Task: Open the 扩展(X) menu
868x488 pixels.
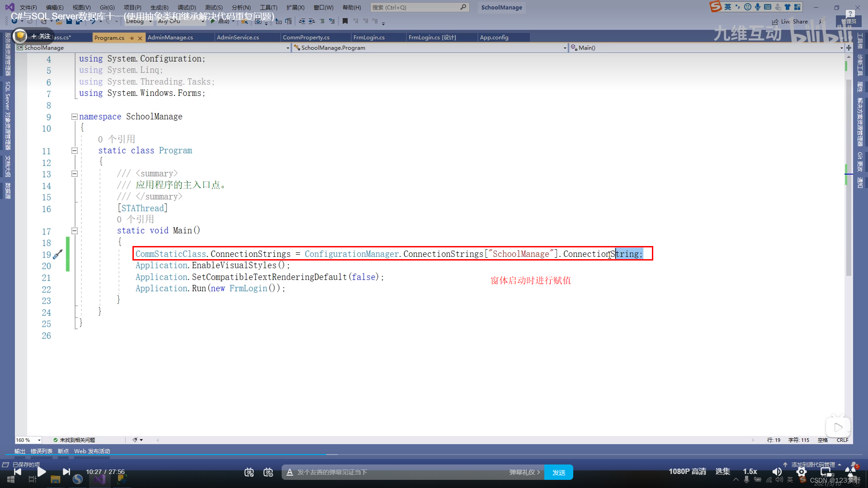Action: (295, 7)
